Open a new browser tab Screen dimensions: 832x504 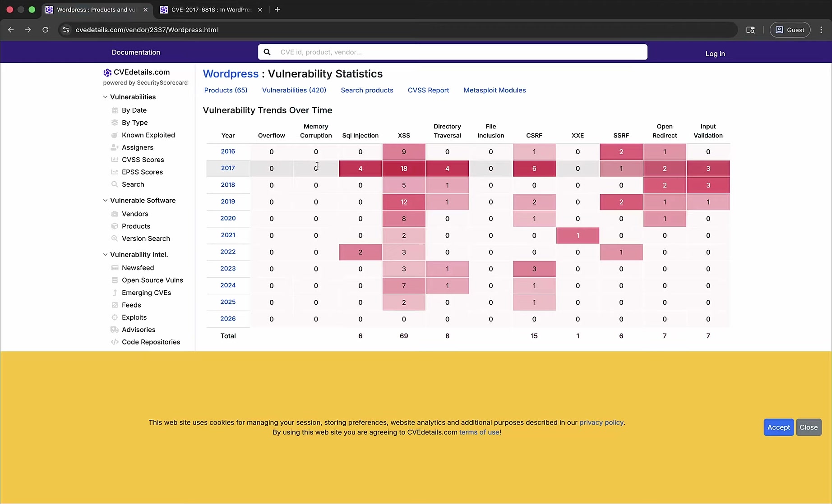[277, 9]
